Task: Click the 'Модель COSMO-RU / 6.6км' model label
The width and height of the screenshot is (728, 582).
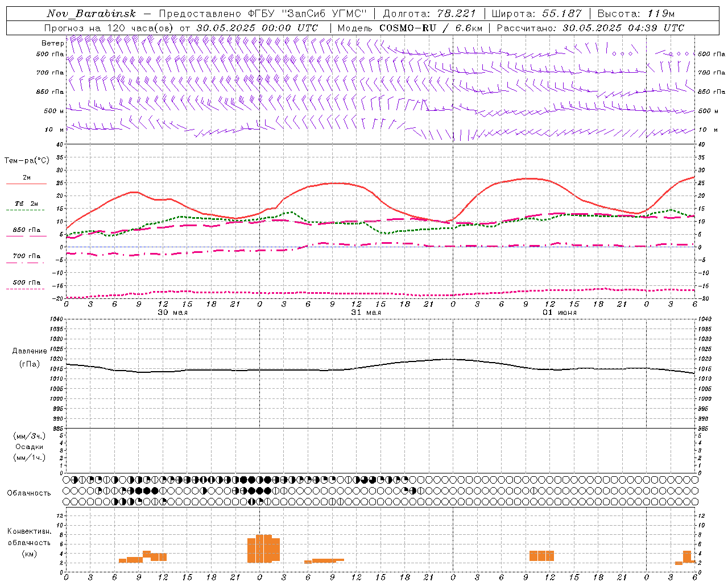Action: point(409,28)
